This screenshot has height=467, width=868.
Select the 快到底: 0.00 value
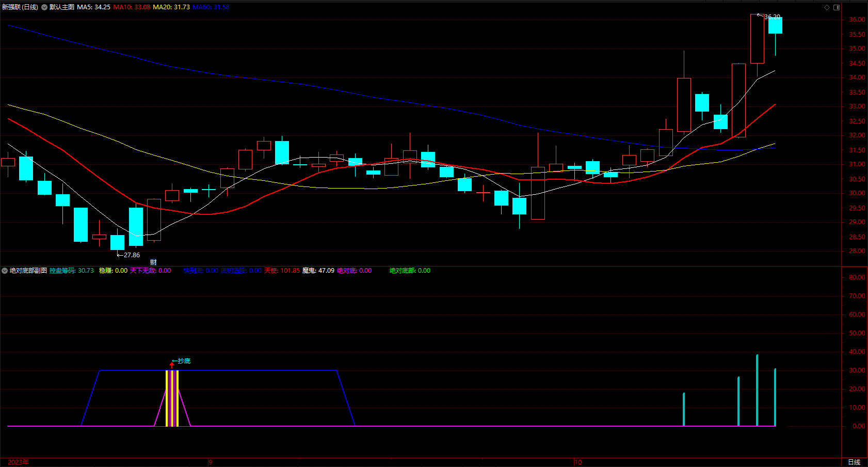click(x=201, y=271)
